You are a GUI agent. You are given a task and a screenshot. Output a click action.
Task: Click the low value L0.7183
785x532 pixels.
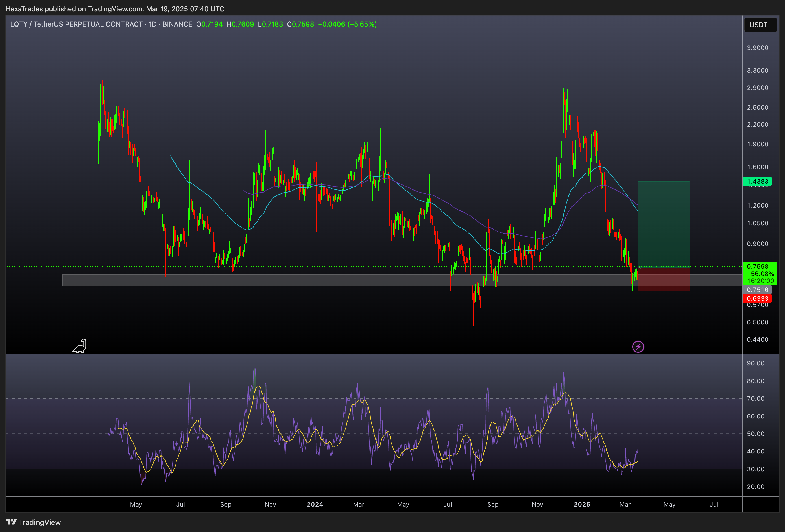270,24
